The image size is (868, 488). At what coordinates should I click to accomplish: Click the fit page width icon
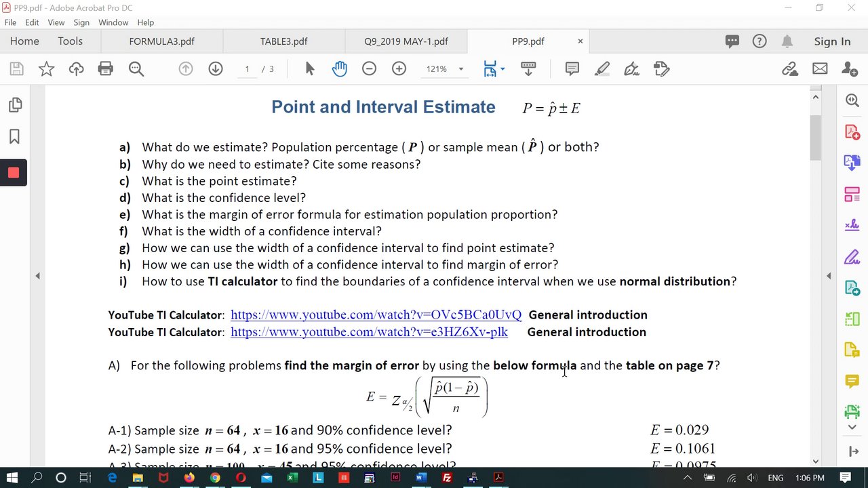(490, 68)
